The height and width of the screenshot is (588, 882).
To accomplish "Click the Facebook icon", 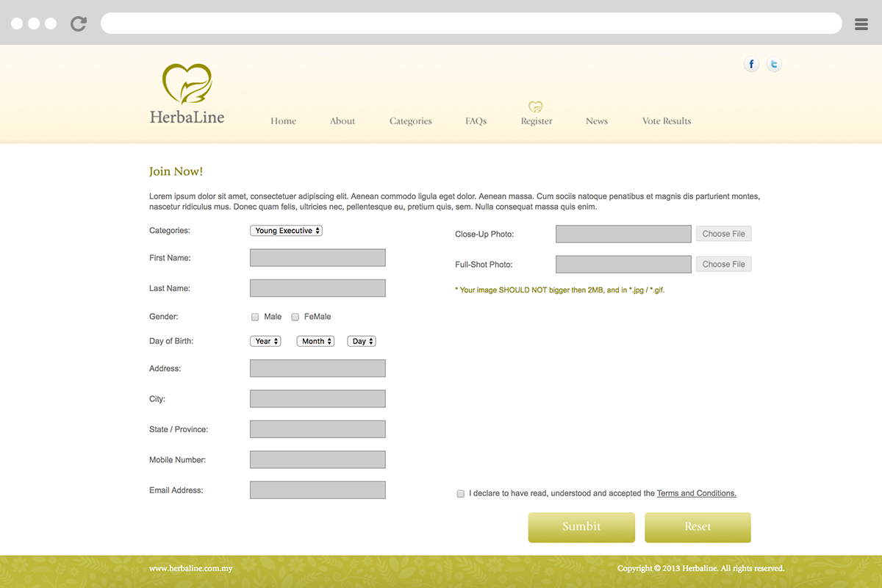I will pyautogui.click(x=751, y=65).
